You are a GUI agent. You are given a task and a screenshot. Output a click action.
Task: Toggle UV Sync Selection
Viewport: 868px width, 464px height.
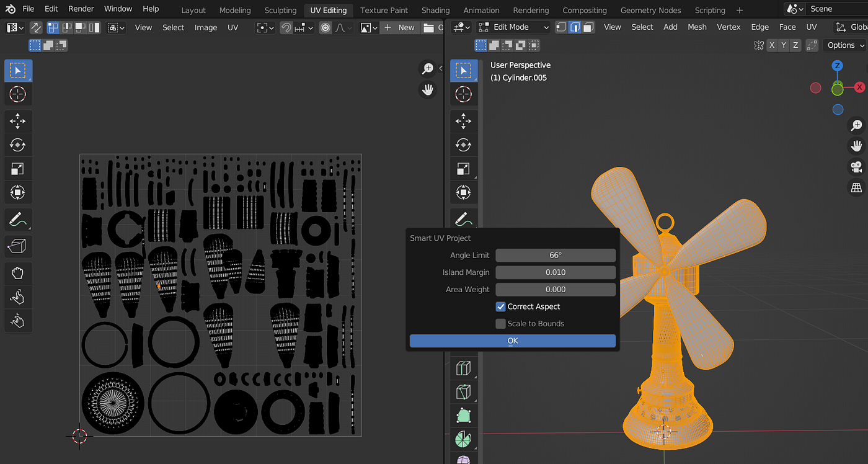pyautogui.click(x=36, y=28)
